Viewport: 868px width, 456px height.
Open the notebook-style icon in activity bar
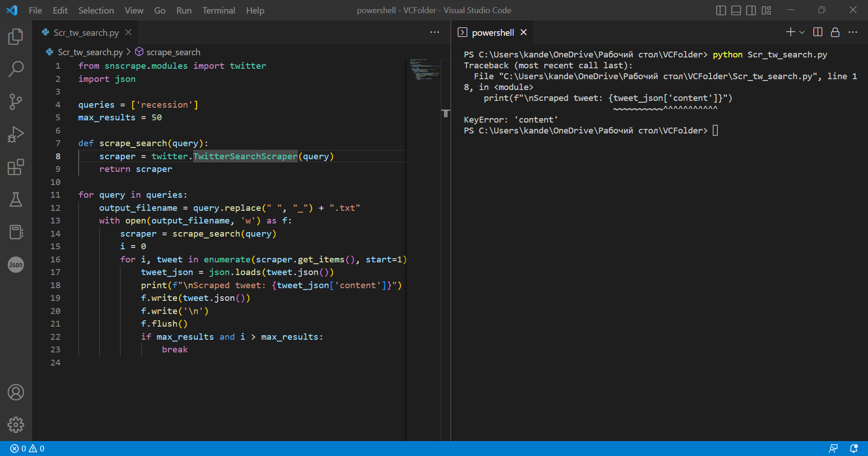point(16,232)
